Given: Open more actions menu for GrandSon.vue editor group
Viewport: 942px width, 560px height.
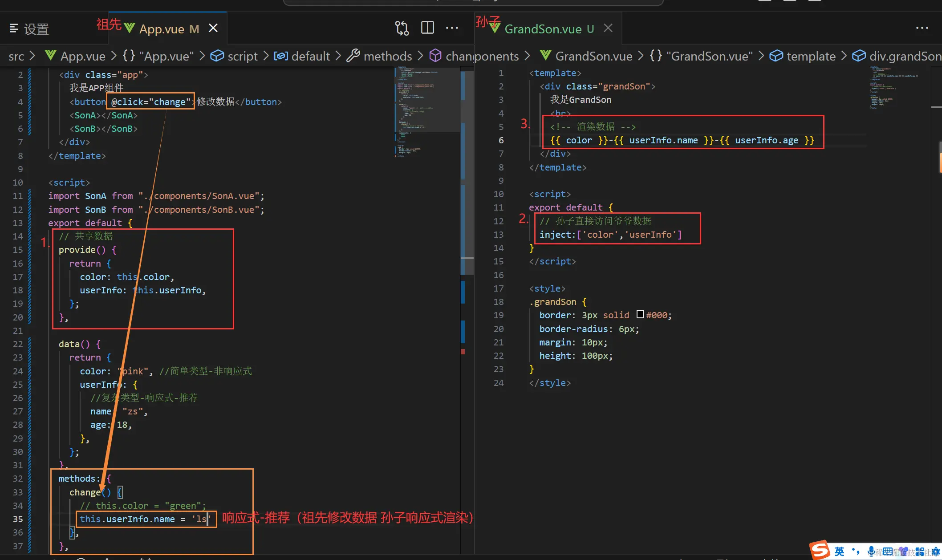Looking at the screenshot, I should pos(922,28).
